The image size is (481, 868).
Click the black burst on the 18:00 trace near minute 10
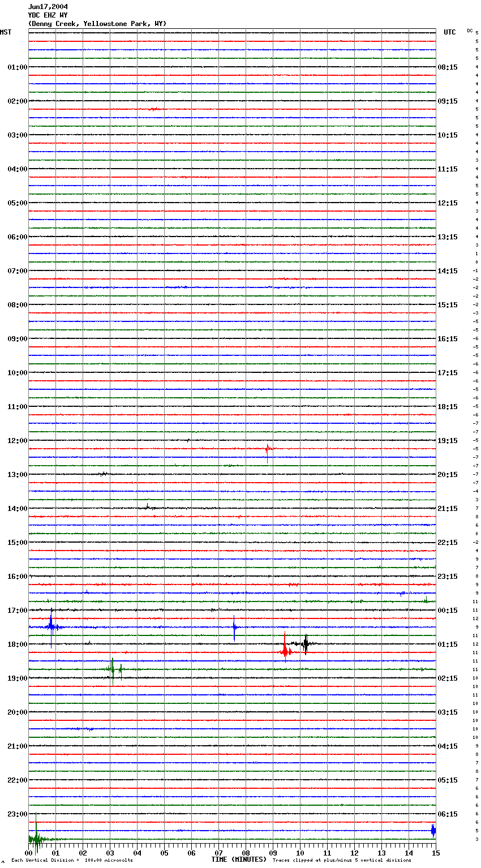tap(306, 643)
